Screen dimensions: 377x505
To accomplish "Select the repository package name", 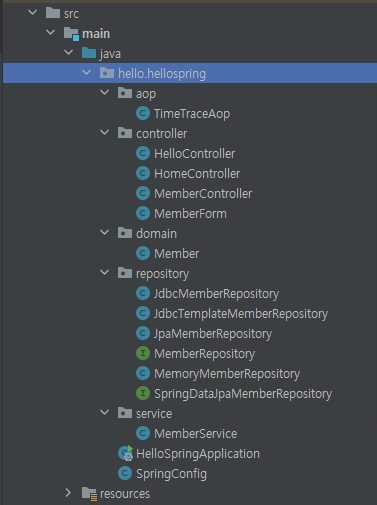I will click(x=163, y=274).
